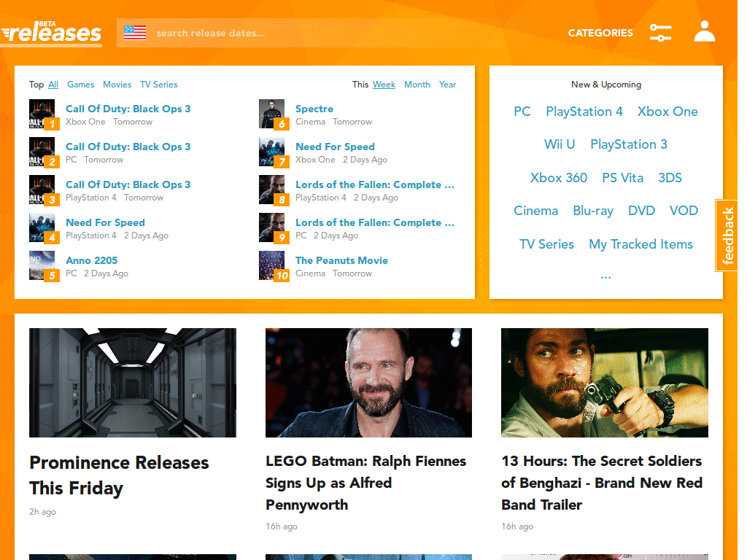
Task: Open Call Of Duty: Black Ops 3 PC entry
Action: pos(128,147)
